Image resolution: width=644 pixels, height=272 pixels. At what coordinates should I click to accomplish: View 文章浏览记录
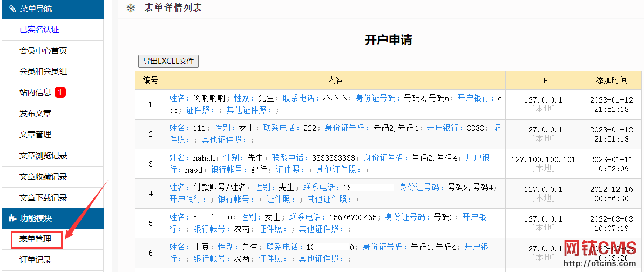pyautogui.click(x=43, y=156)
